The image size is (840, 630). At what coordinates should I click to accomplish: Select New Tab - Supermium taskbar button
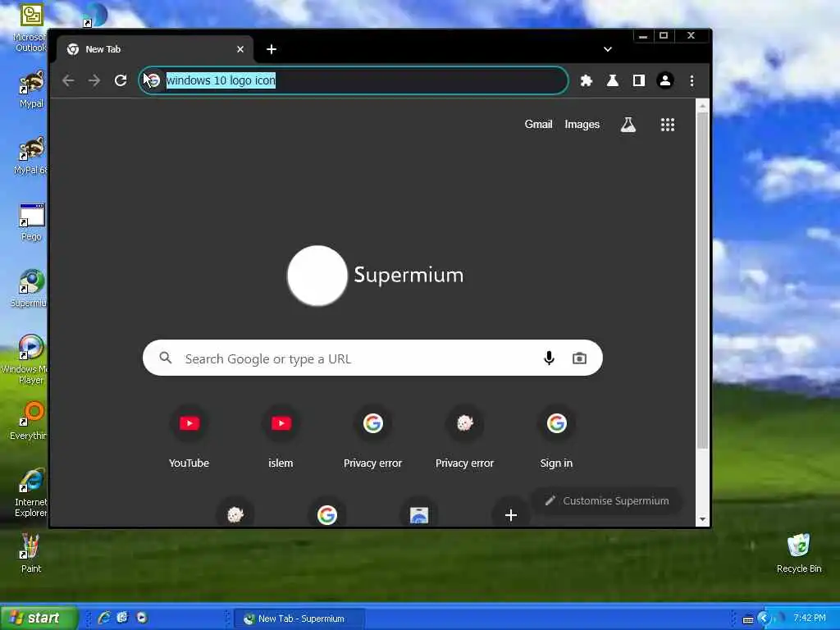click(300, 619)
